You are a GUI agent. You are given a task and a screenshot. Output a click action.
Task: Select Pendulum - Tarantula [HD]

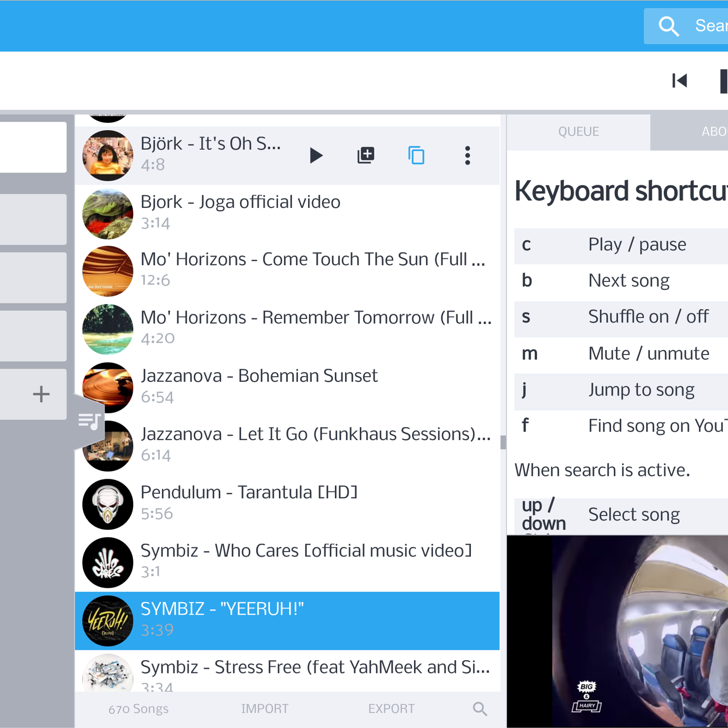(287, 504)
